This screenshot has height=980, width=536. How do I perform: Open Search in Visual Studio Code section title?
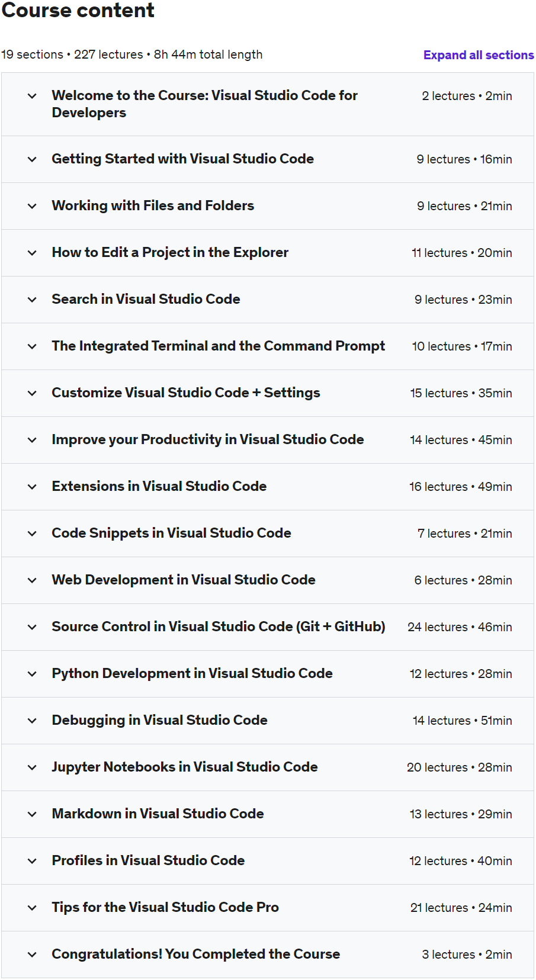(x=146, y=299)
